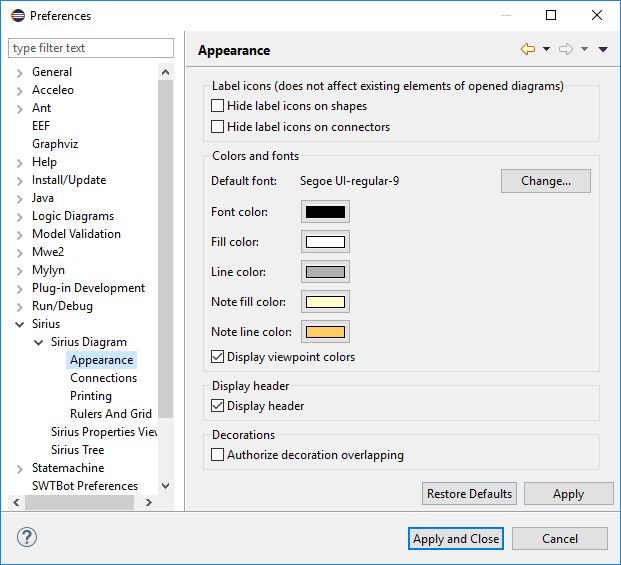Expand the Java preferences category

click(x=20, y=198)
